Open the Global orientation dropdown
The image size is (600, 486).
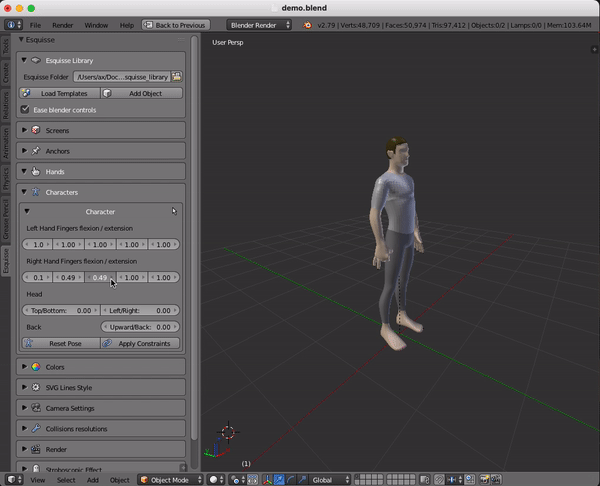330,479
